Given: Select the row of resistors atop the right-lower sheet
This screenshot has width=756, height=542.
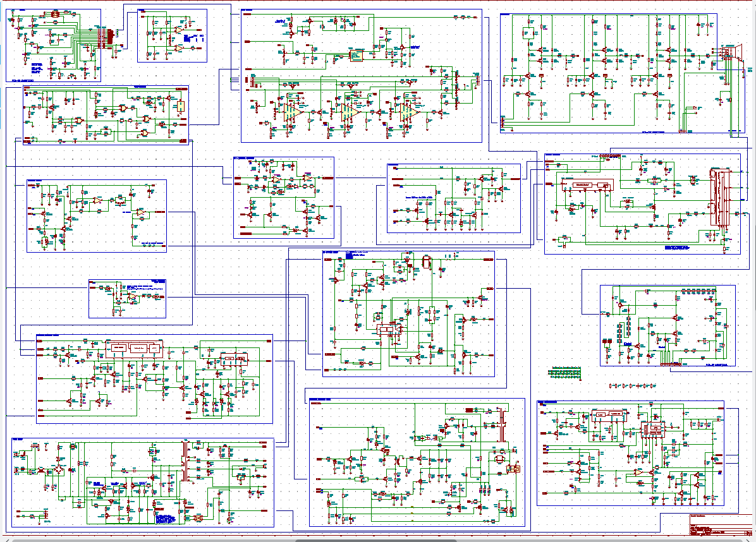Looking at the screenshot, I should coord(698,291).
